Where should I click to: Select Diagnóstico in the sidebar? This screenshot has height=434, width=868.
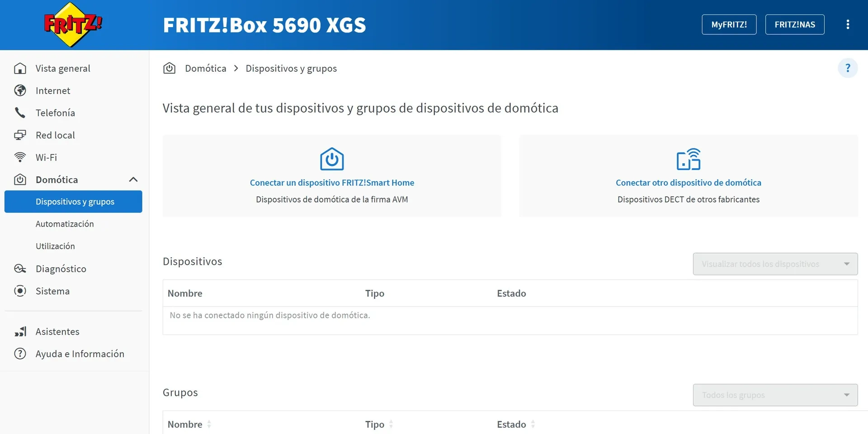pyautogui.click(x=61, y=269)
